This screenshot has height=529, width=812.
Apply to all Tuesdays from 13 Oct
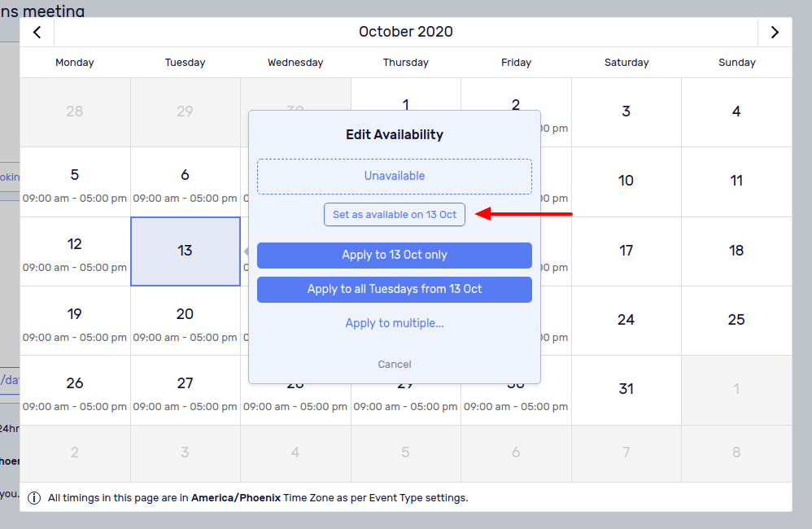click(394, 289)
